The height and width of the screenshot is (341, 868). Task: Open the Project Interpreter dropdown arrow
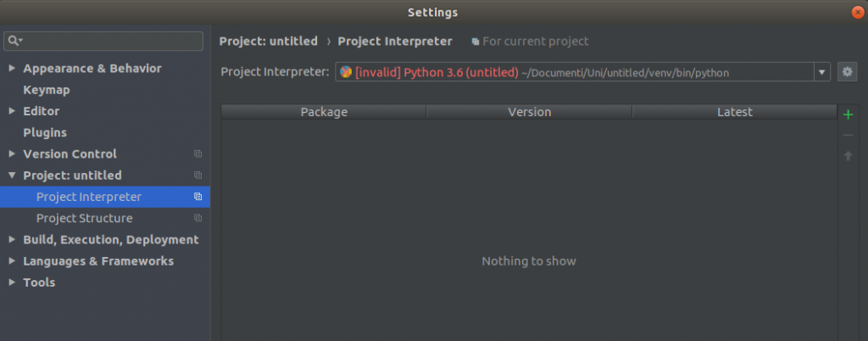[821, 72]
